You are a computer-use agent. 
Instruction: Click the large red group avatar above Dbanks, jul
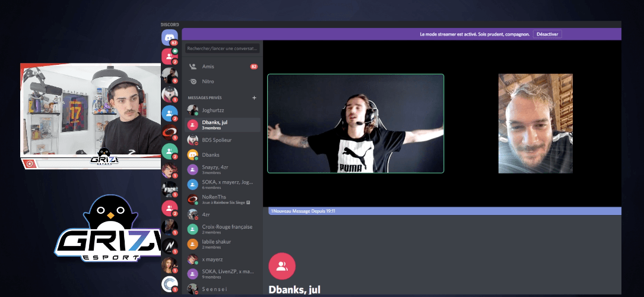(x=282, y=266)
